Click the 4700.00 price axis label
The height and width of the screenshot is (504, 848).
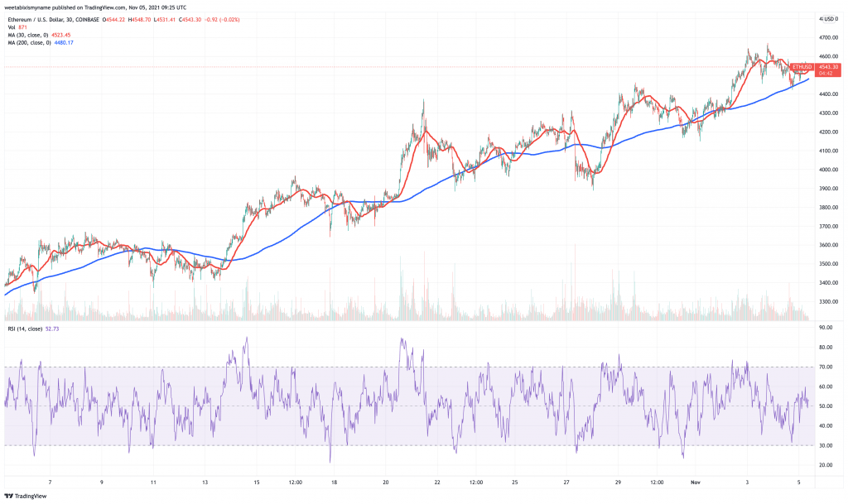828,38
